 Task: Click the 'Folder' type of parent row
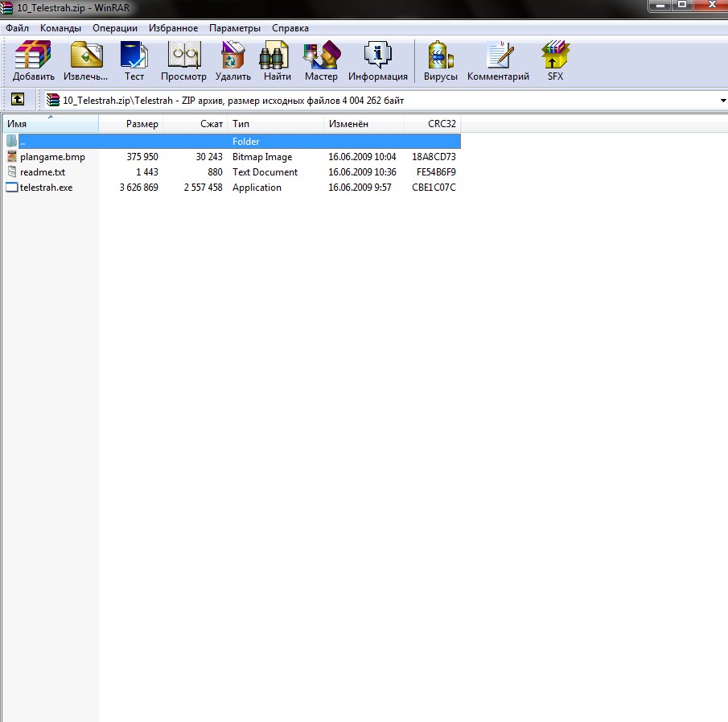(245, 141)
